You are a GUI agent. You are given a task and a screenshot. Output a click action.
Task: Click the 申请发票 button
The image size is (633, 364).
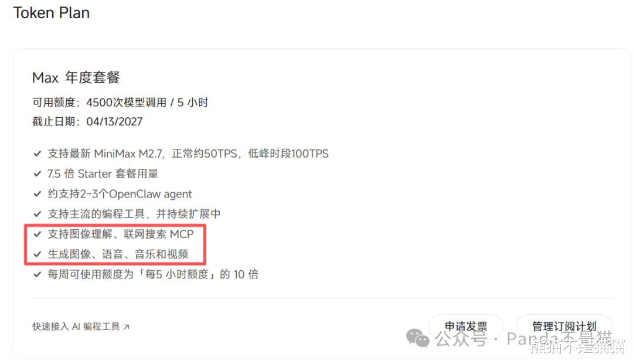pyautogui.click(x=466, y=326)
